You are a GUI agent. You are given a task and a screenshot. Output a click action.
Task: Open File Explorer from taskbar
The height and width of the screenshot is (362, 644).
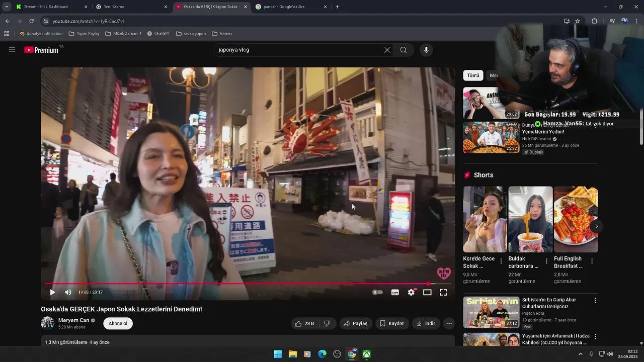[x=292, y=354]
